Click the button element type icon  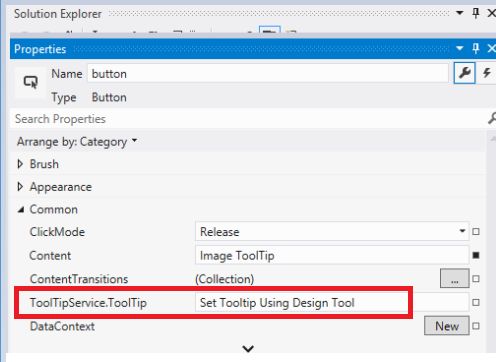click(30, 82)
